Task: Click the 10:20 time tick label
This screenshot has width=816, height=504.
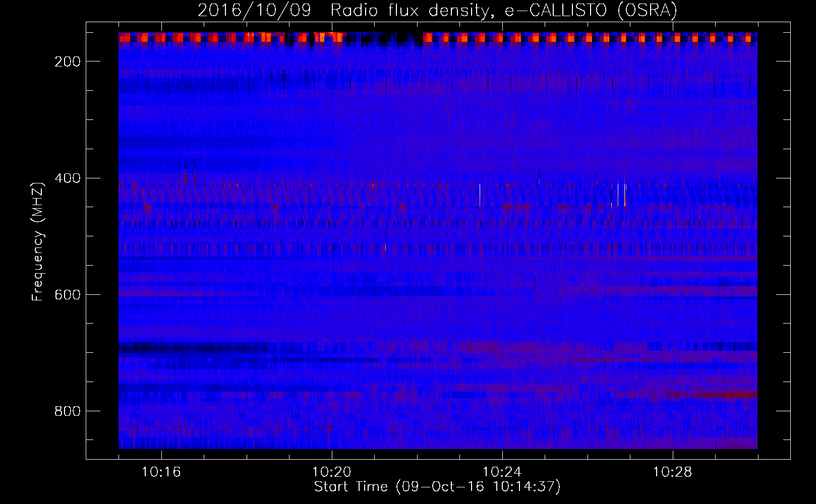Action: 331,472
